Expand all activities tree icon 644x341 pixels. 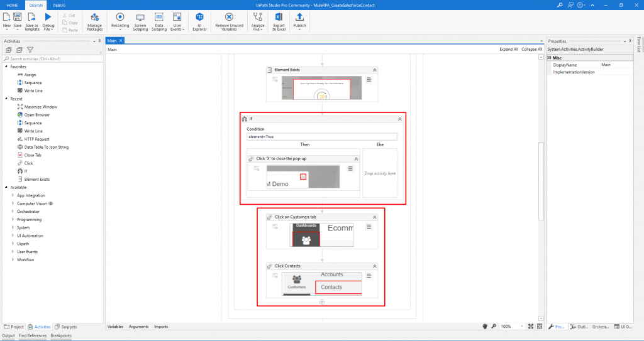coord(9,50)
